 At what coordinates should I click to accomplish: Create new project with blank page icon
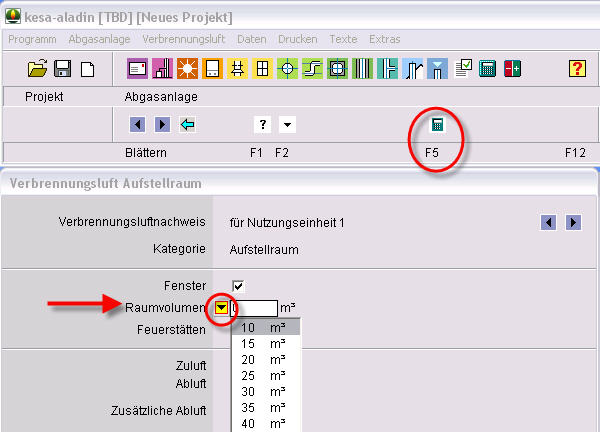(87, 69)
